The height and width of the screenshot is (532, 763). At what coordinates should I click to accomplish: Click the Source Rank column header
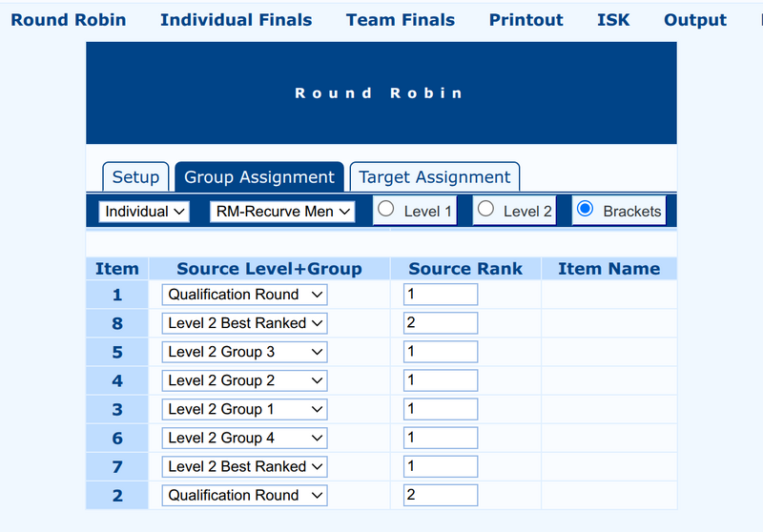(x=465, y=269)
